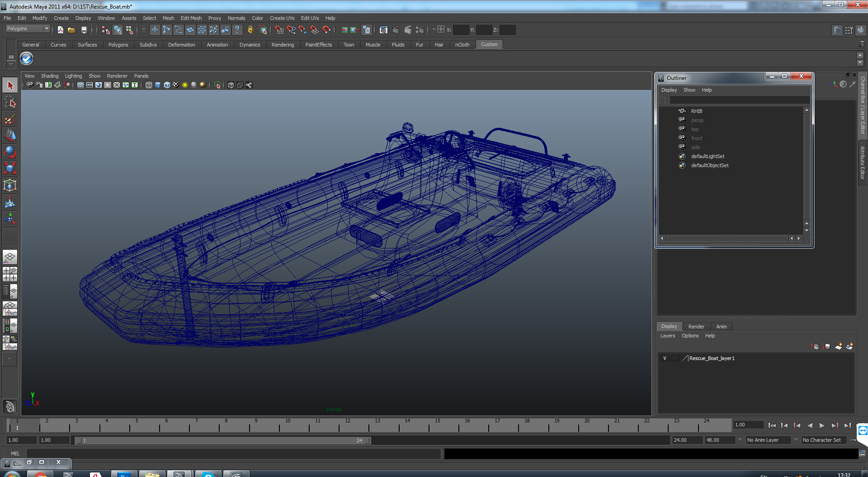Use all lights yellow sphere button
Screen dimensions: 868x477
click(x=185, y=85)
